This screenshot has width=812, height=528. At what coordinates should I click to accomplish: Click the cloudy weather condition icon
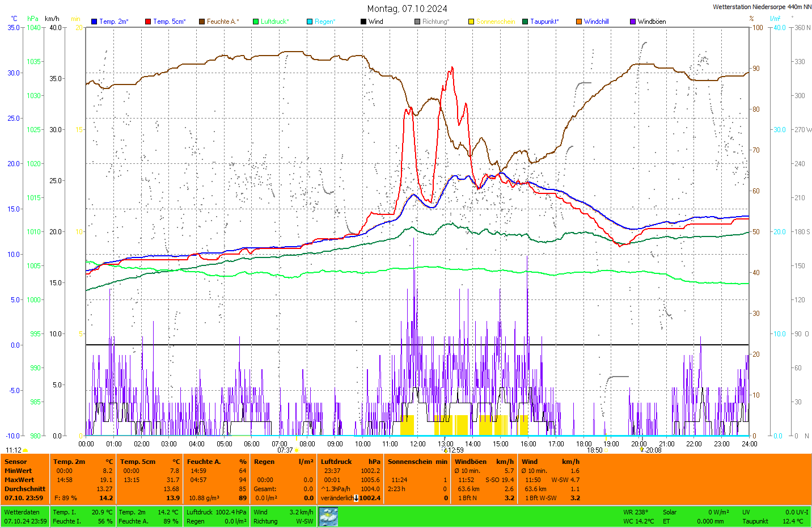328,517
